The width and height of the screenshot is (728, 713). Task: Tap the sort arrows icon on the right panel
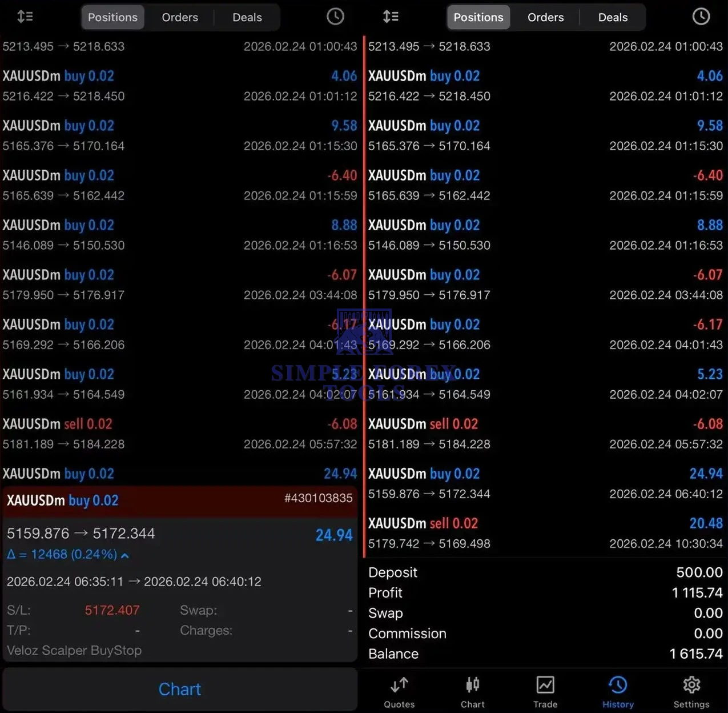(391, 17)
